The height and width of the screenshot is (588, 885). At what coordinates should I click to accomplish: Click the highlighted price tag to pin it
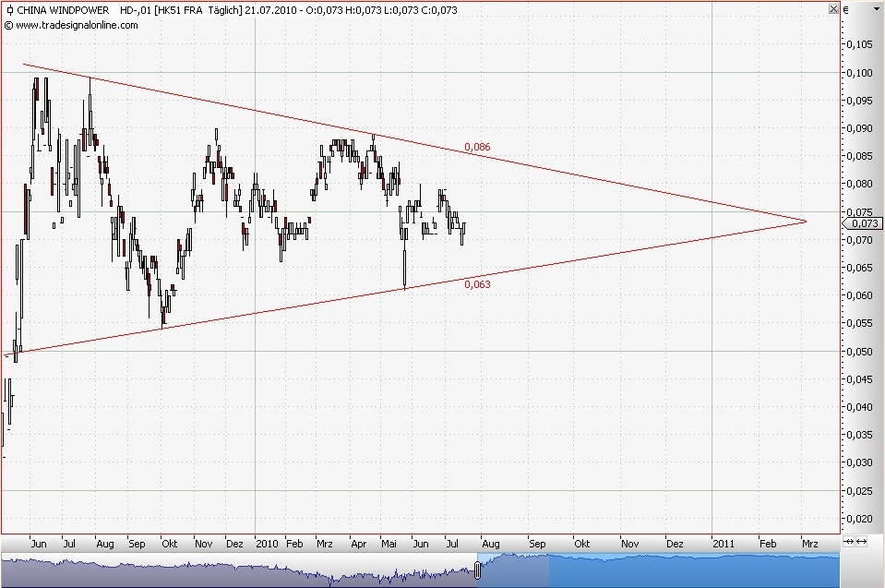(862, 222)
